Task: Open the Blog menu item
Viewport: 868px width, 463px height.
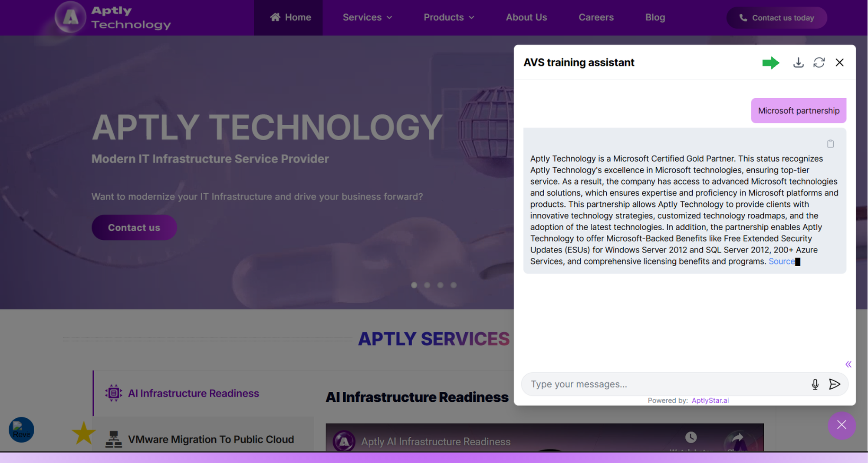Action: click(x=654, y=17)
